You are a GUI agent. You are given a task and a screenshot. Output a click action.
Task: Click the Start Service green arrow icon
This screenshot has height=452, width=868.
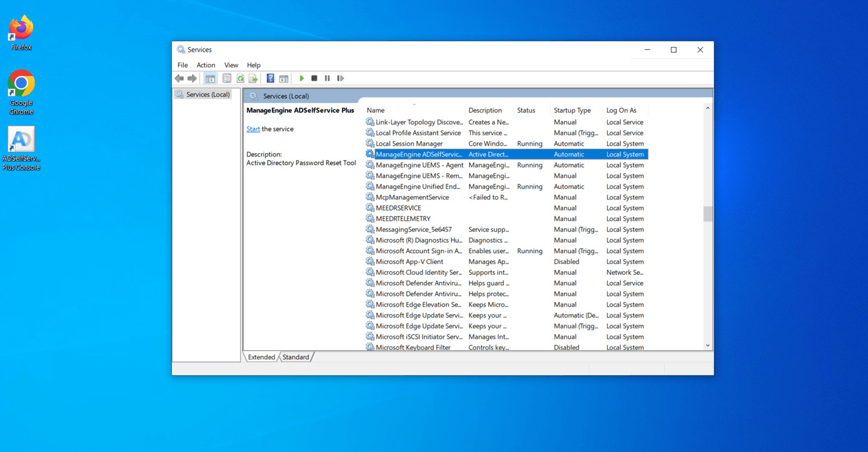tap(301, 78)
